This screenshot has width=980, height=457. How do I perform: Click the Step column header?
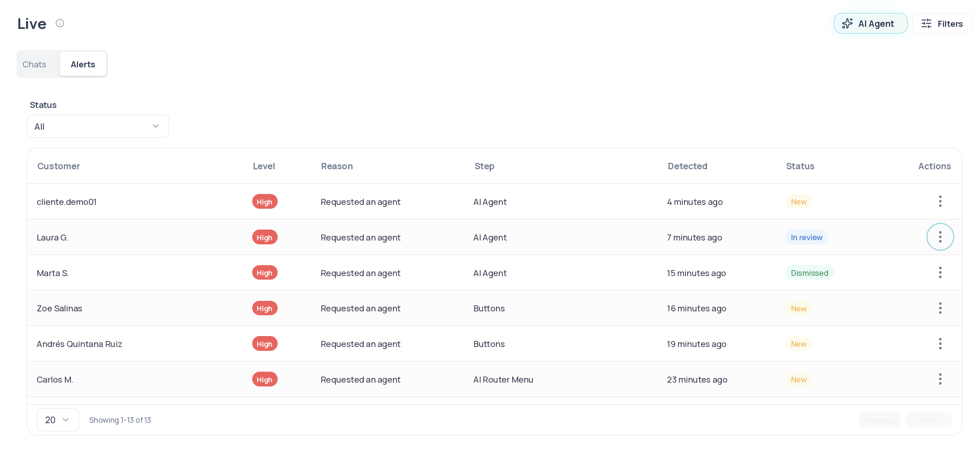pos(484,166)
